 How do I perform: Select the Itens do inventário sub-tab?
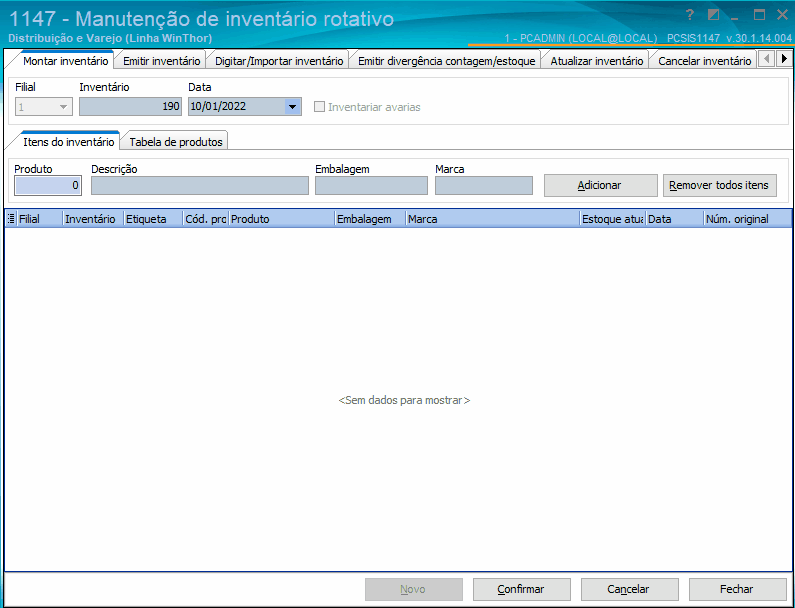[x=68, y=142]
